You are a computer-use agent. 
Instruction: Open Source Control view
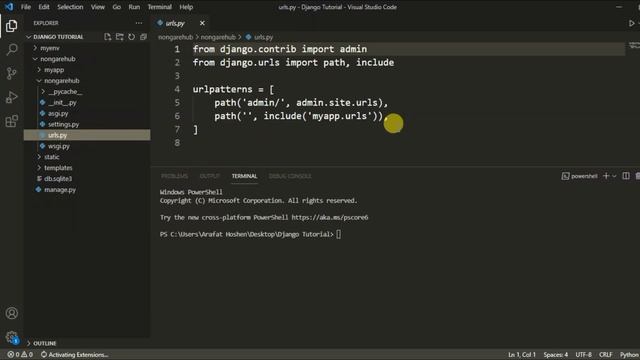coord(11,73)
